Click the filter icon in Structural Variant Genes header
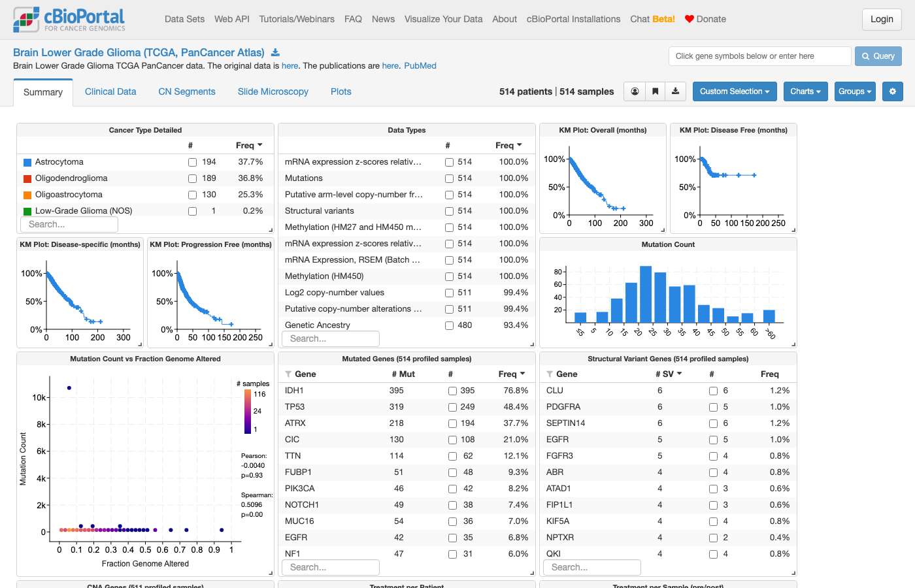 tap(550, 374)
